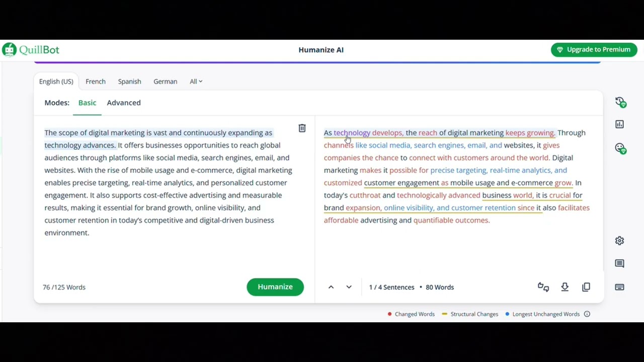Click the 80 Words output count

point(440,287)
